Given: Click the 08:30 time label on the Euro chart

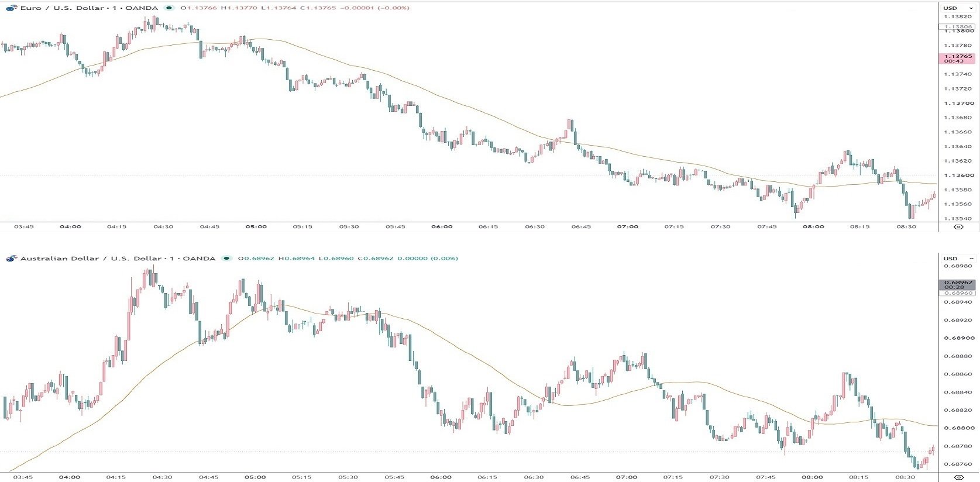Looking at the screenshot, I should point(906,227).
